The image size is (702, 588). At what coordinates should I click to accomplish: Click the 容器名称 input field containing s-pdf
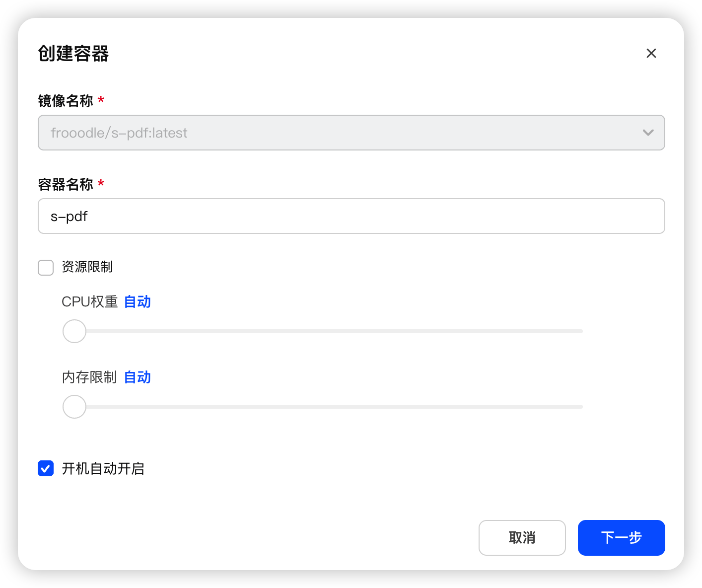tap(351, 216)
